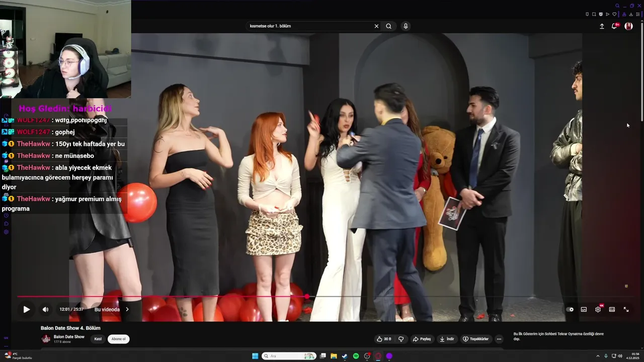644x362 pixels.
Task: Open Task View on the taskbar
Action: tap(323, 356)
